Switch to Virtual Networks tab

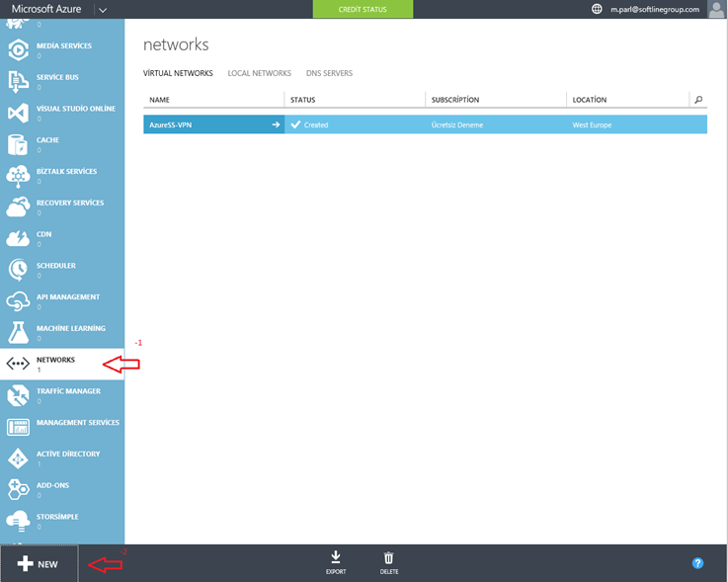point(178,73)
